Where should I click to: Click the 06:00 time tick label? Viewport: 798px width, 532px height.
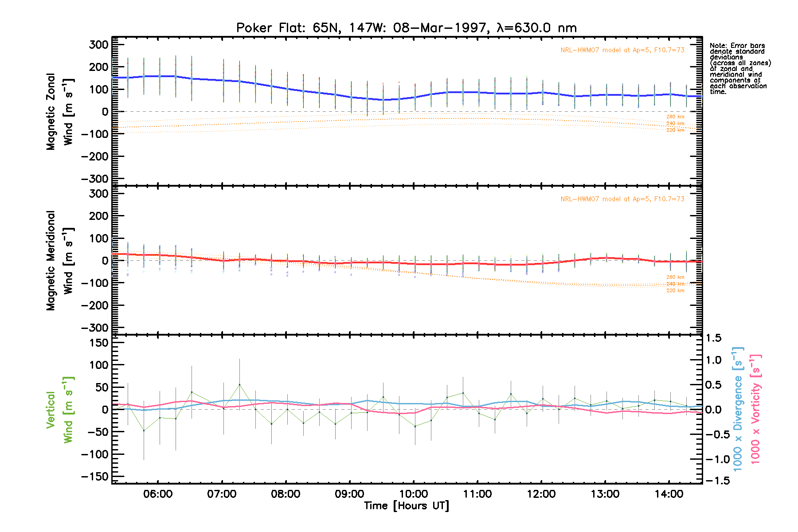coord(158,494)
